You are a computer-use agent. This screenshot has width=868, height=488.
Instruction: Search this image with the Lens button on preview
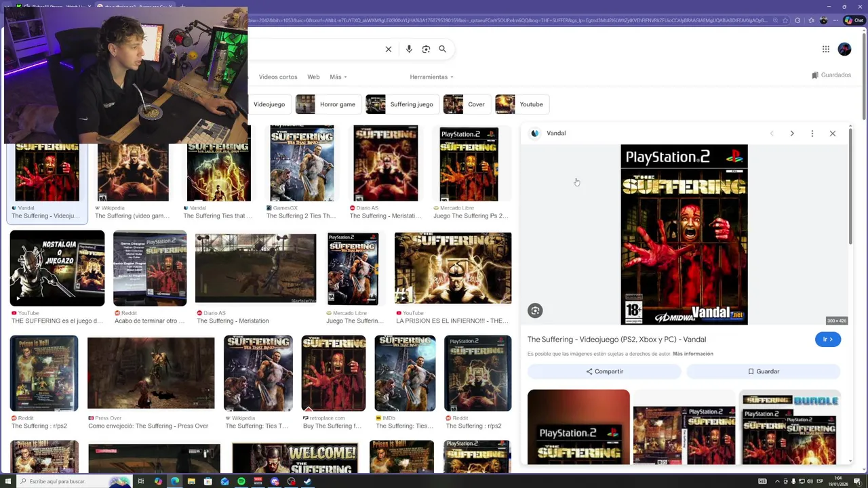(x=535, y=310)
